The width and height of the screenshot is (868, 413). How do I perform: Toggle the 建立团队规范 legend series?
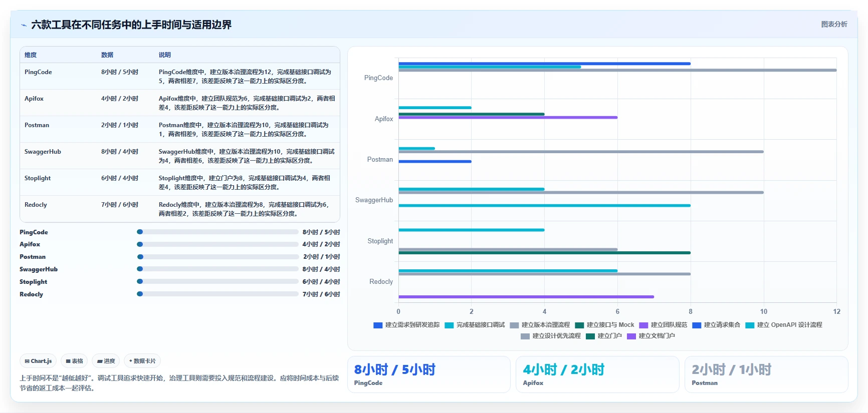click(663, 325)
